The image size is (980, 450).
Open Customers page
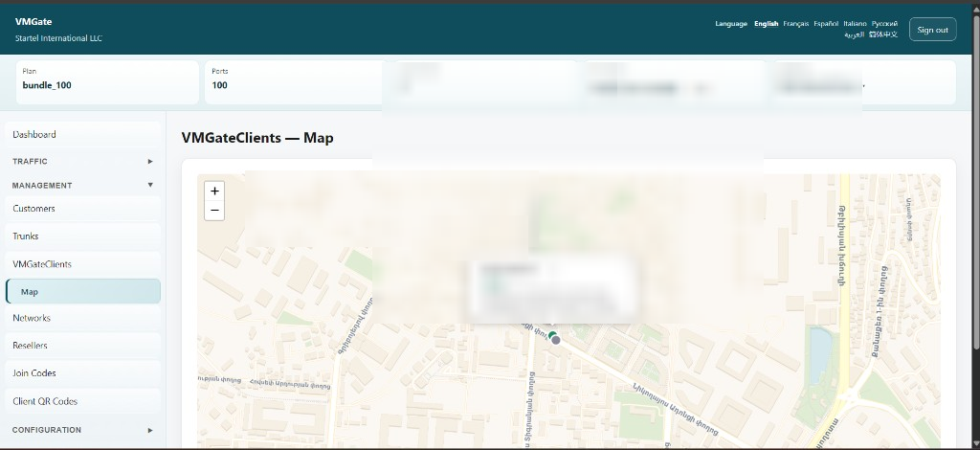click(82, 209)
